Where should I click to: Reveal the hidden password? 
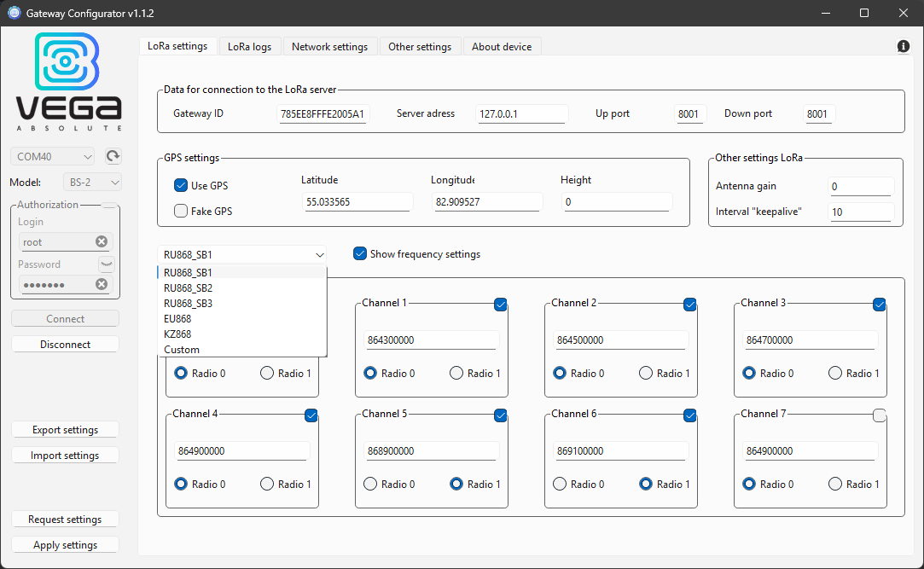pyautogui.click(x=106, y=264)
